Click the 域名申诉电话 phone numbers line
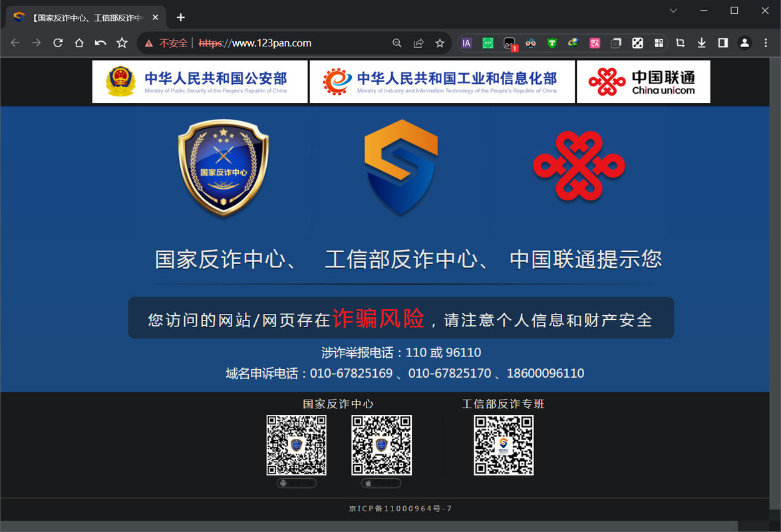Screen dimensions: 781x532 pos(404,374)
